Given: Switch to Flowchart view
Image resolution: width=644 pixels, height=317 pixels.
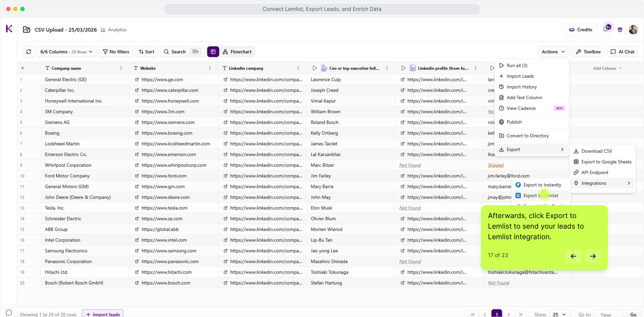Looking at the screenshot, I should [x=237, y=52].
